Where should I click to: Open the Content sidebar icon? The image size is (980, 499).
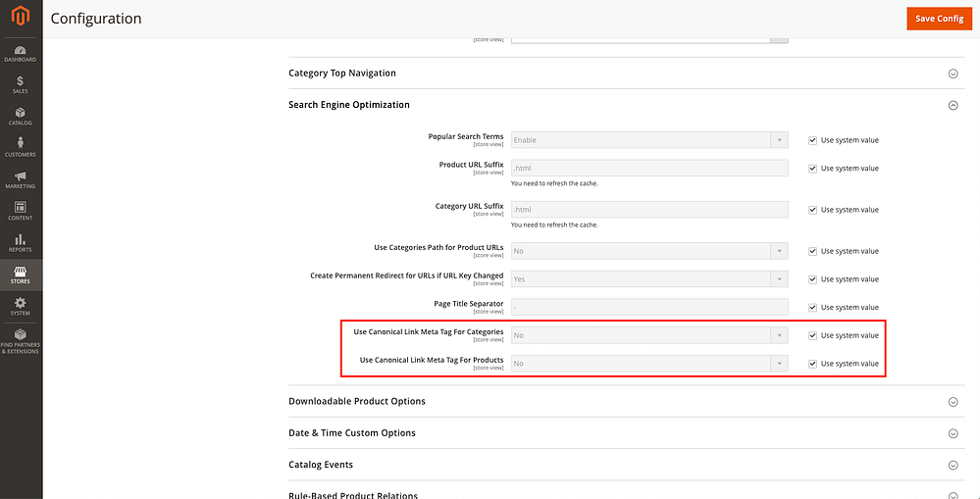[21, 209]
